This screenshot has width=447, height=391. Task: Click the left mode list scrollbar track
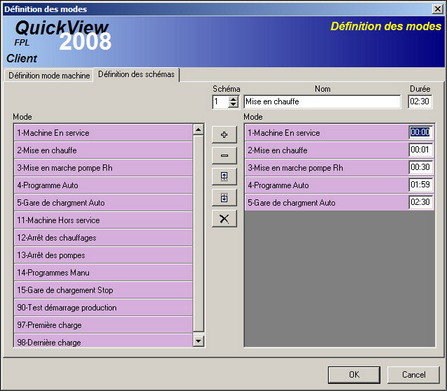(x=198, y=233)
